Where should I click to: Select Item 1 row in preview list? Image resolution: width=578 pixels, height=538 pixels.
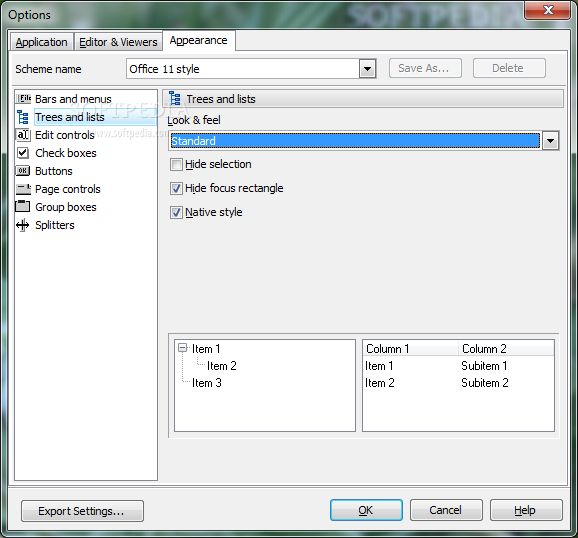pyautogui.click(x=379, y=365)
